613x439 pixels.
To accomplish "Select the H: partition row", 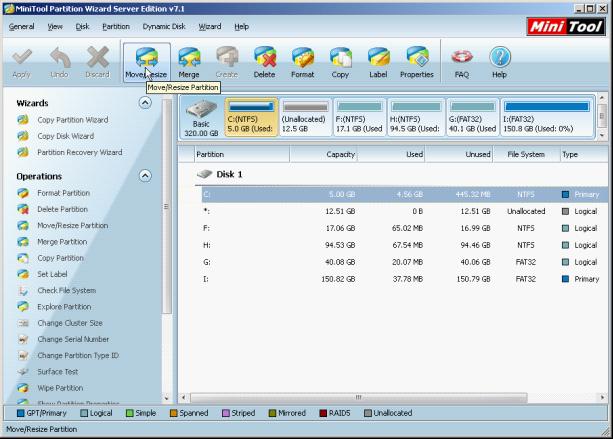I will 405,245.
